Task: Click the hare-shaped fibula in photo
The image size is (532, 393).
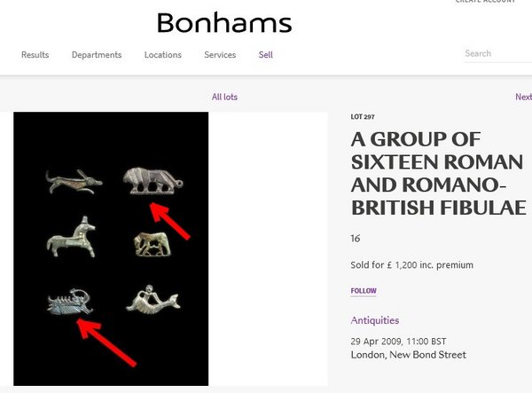Action: pyautogui.click(x=74, y=182)
